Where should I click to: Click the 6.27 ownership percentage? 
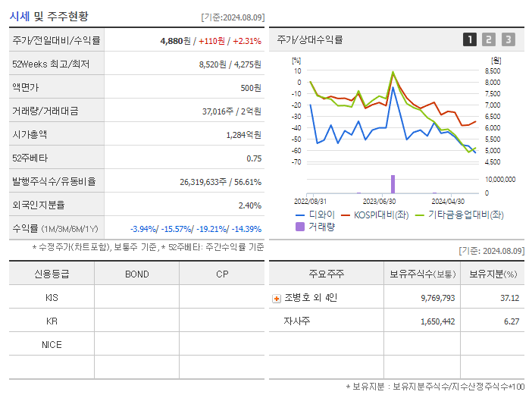[512, 321]
